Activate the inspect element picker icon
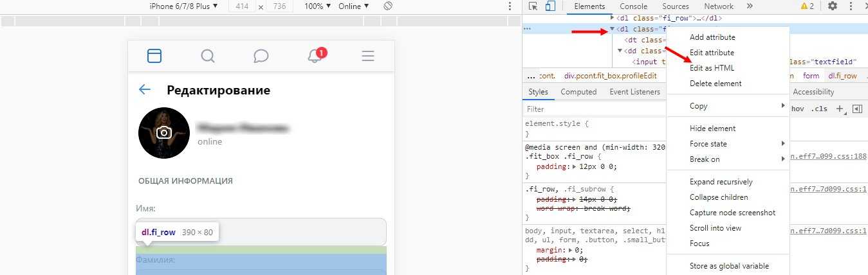This screenshot has height=275, width=868. (x=533, y=6)
